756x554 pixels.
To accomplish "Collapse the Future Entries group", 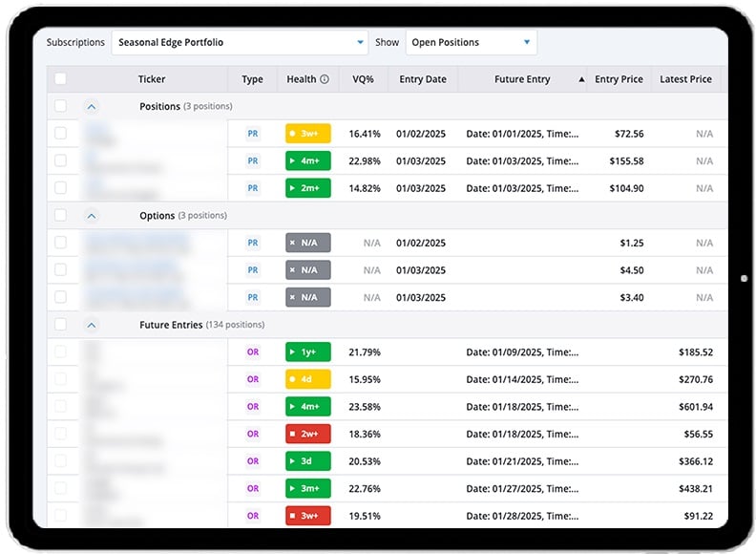I will click(92, 325).
